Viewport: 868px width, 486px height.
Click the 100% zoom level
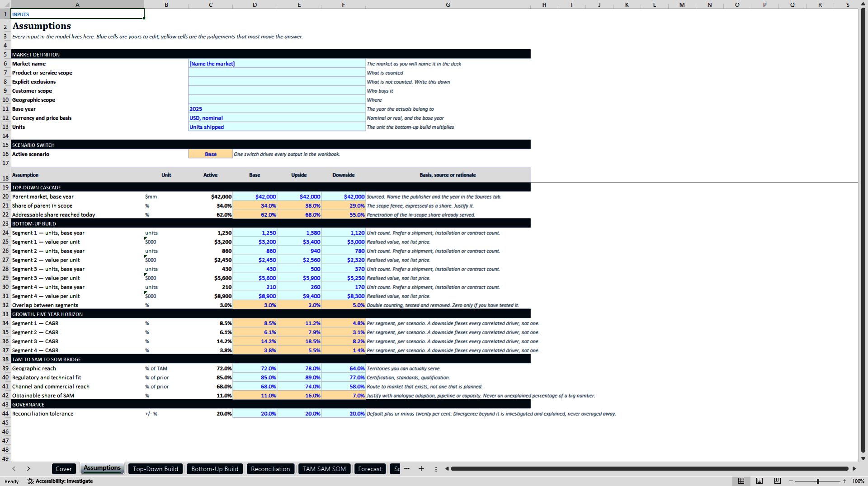(858, 481)
